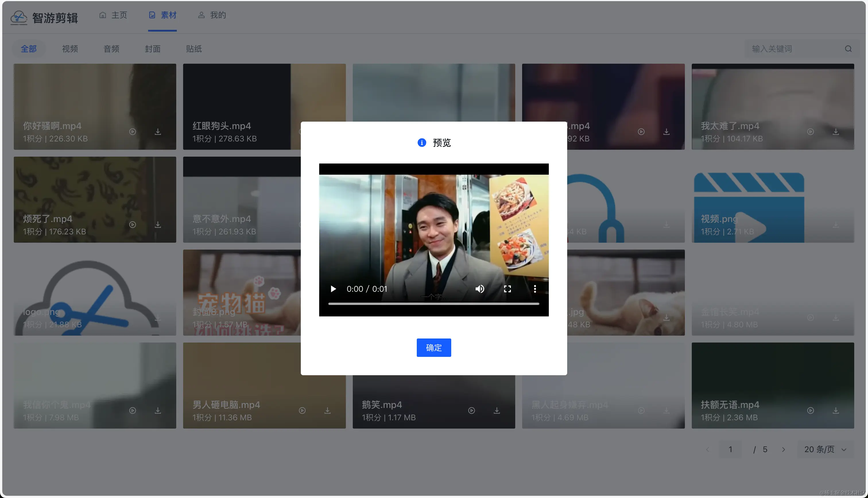Play the preview video
868x498 pixels.
(333, 289)
